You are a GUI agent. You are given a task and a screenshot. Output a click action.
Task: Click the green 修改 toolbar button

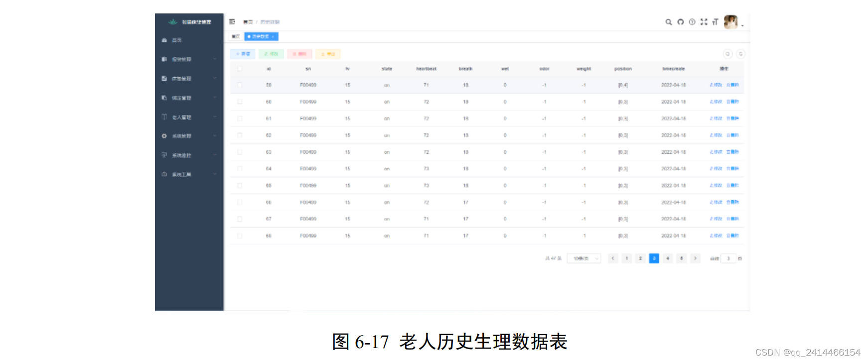point(271,54)
